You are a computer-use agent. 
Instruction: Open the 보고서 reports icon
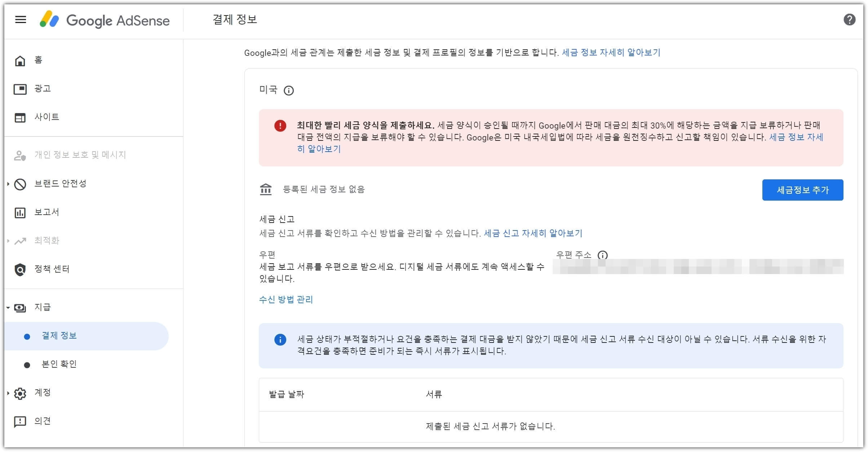pyautogui.click(x=20, y=212)
